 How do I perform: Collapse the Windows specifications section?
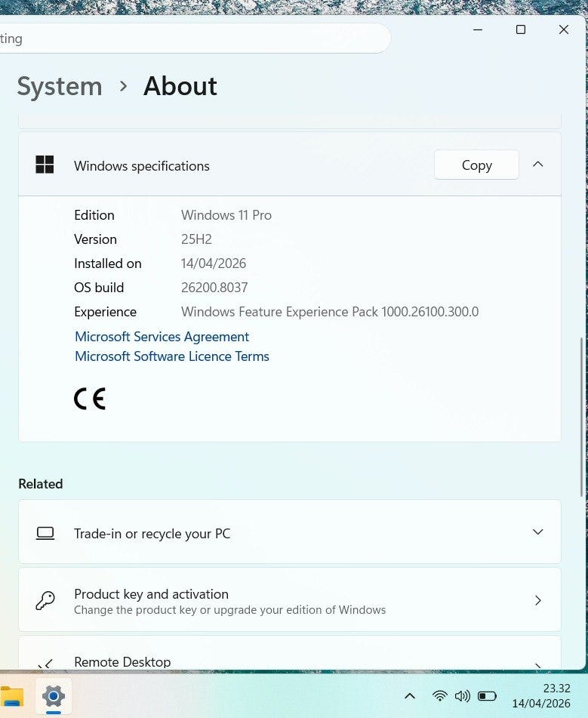point(538,165)
